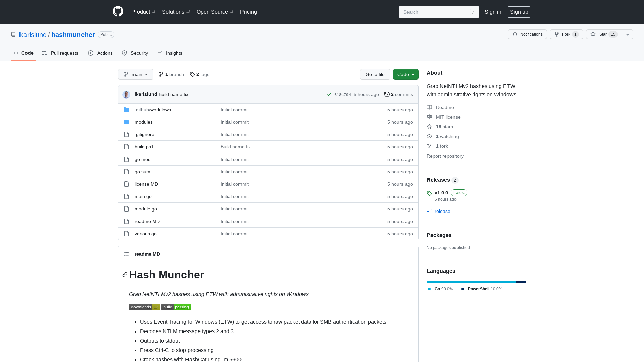
Task: Open commit hash 618c794
Action: tap(342, 95)
